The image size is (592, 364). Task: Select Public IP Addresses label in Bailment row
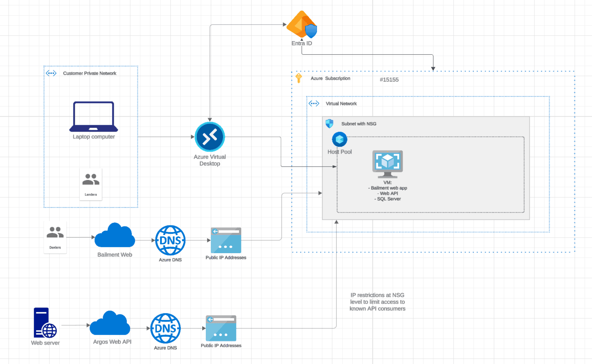[226, 257]
